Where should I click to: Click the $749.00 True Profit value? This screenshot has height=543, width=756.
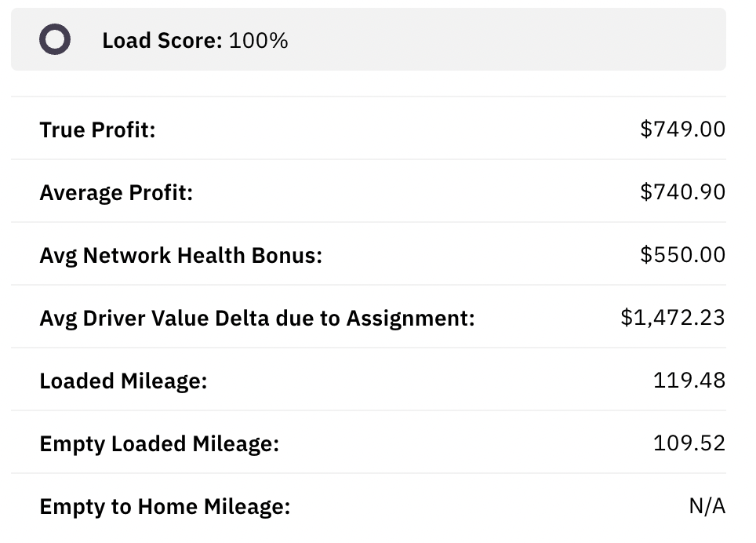[682, 129]
